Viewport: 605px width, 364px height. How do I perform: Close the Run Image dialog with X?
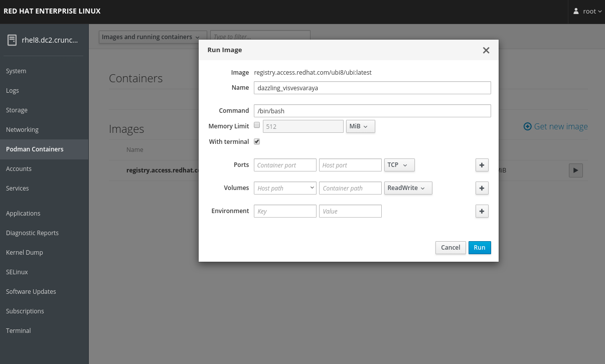click(486, 50)
